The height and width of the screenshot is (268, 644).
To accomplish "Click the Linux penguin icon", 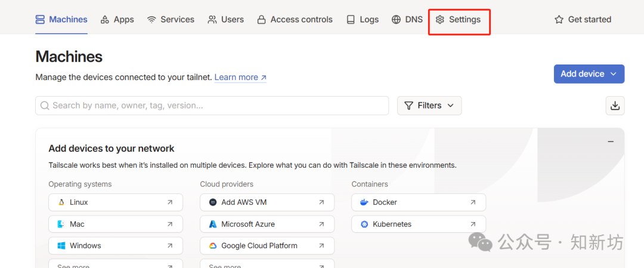I will [61, 202].
